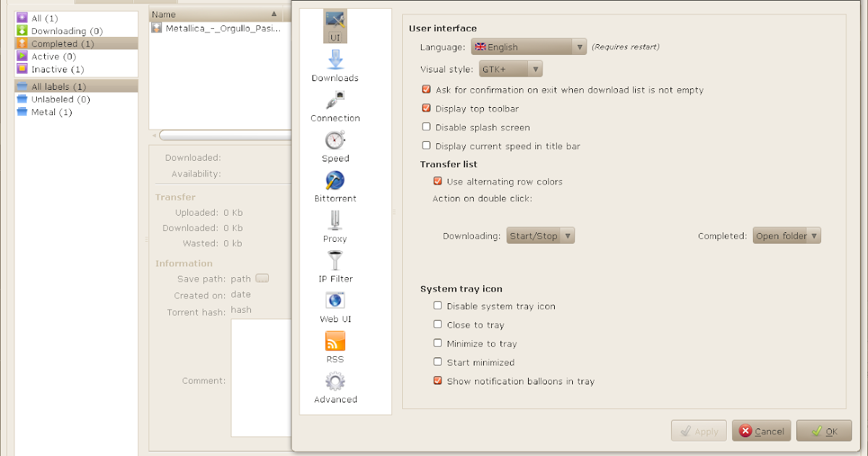Select the All labels (1) row
The image size is (868, 456).
click(76, 87)
